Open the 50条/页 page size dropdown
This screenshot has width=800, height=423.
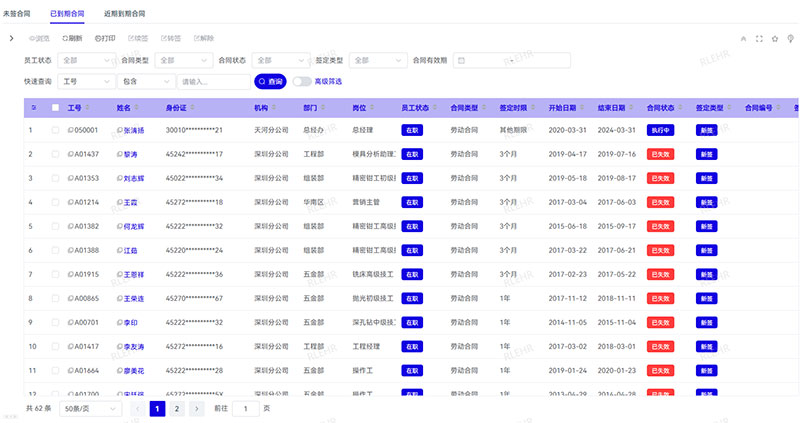click(x=90, y=409)
